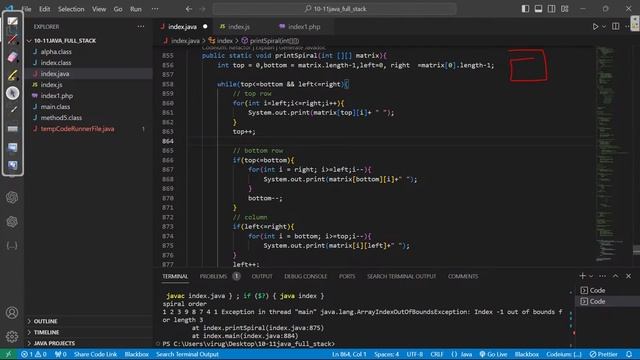Change indentation via Spaces: 4
Viewport: 640px width, 360px height.
click(386, 354)
